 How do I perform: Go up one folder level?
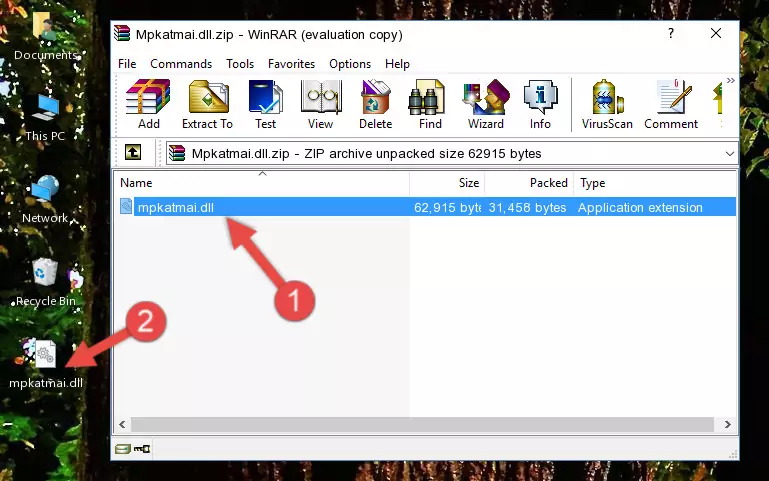(133, 152)
